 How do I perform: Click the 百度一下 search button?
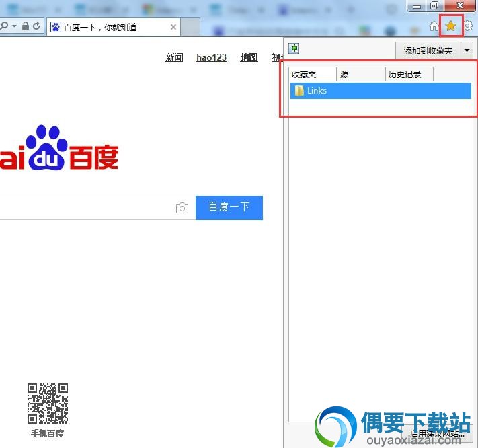coord(229,208)
